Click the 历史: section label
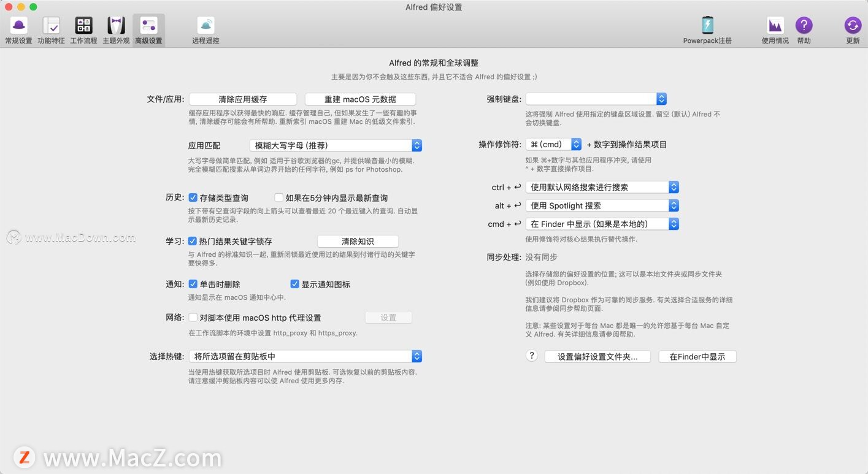 click(x=175, y=197)
